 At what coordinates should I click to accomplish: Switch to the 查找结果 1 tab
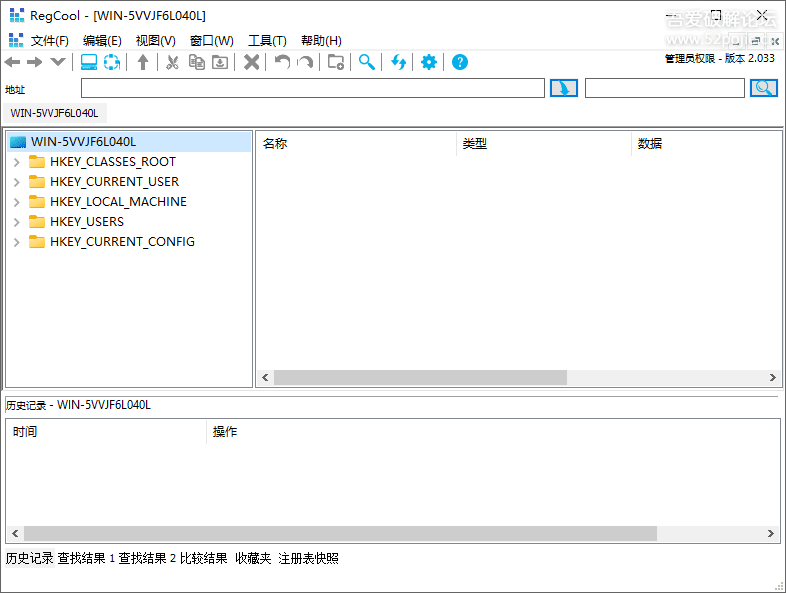point(86,558)
